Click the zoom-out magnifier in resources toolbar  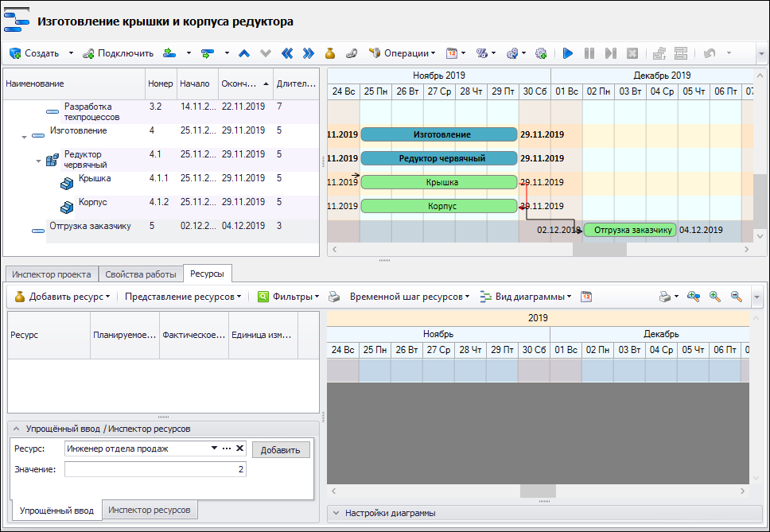point(736,297)
